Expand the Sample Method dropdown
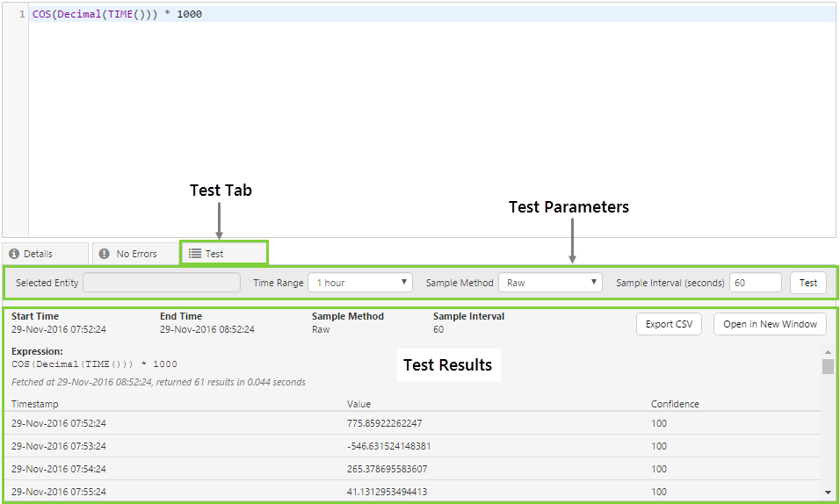Screen dimensions: 840x504 pos(549,283)
